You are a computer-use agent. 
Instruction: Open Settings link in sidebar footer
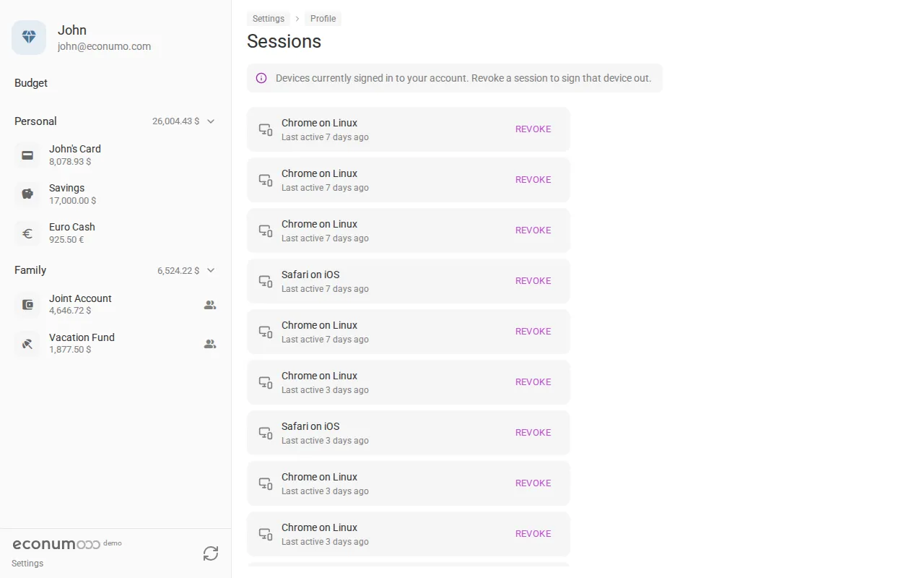pos(27,564)
